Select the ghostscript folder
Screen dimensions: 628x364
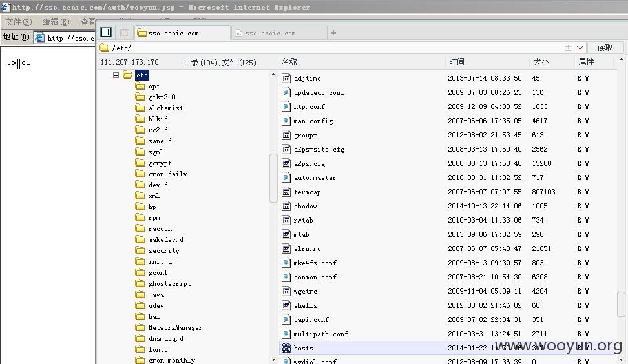(169, 283)
